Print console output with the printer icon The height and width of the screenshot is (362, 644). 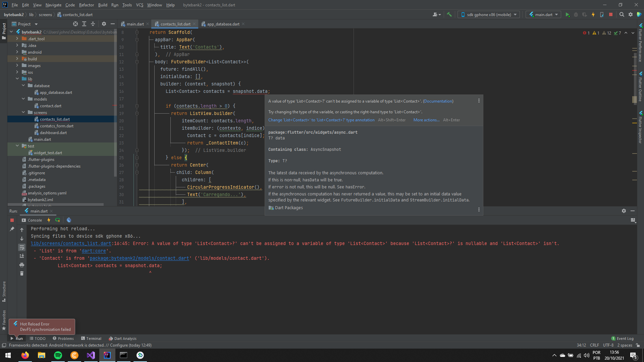[x=22, y=265]
